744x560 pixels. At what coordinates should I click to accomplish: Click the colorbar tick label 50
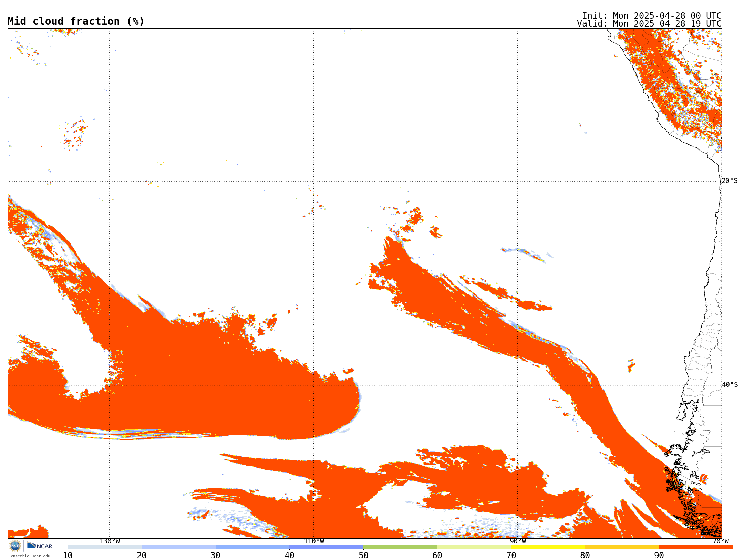pos(363,555)
